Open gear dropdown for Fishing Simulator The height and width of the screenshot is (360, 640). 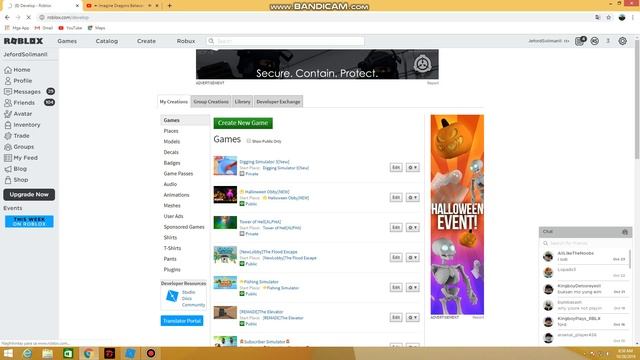click(x=413, y=287)
